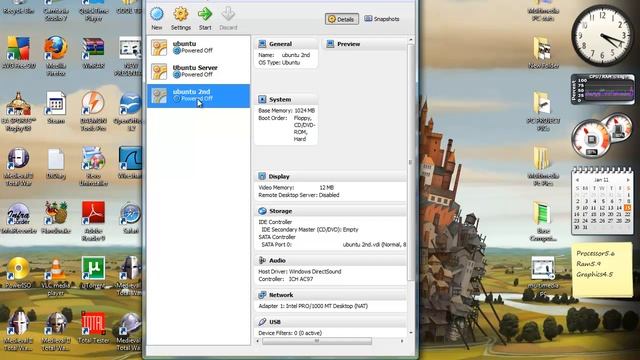The height and width of the screenshot is (360, 640).
Task: Switch to the Details view
Action: click(342, 19)
